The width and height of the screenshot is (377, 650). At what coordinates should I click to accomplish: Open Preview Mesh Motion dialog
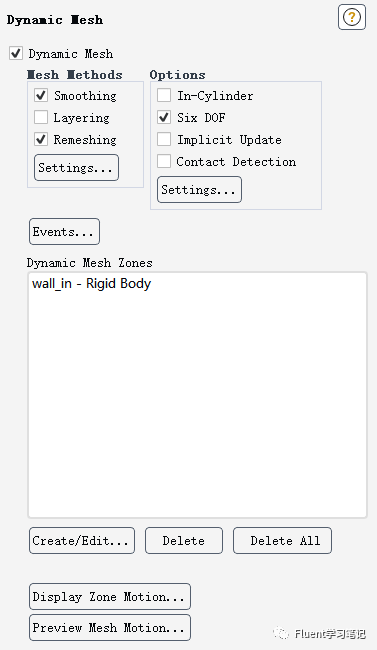point(110,628)
